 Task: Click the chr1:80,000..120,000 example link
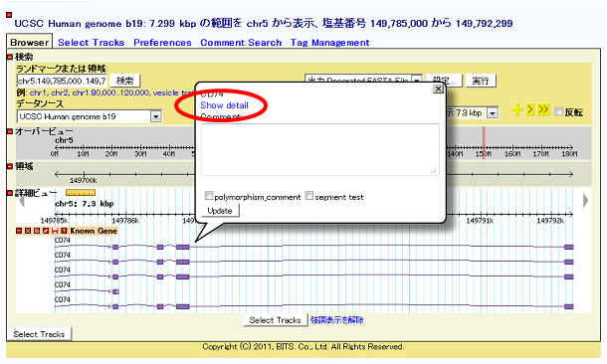tap(110, 92)
